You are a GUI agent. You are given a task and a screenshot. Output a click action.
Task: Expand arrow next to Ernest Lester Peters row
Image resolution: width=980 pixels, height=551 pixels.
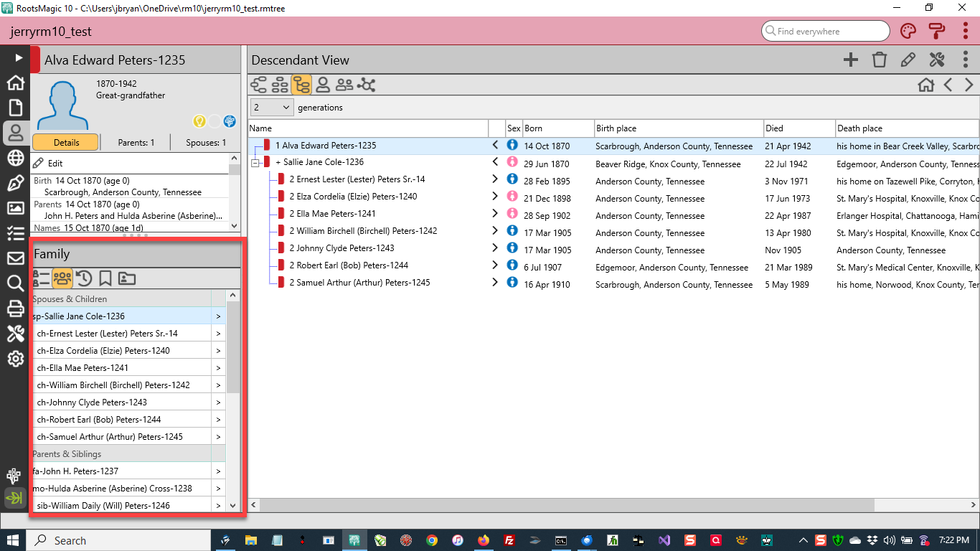[x=495, y=179]
